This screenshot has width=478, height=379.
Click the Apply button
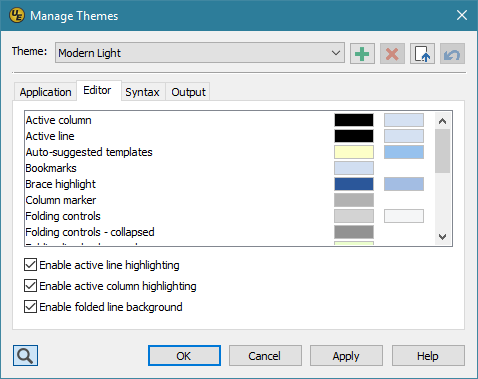pos(346,356)
